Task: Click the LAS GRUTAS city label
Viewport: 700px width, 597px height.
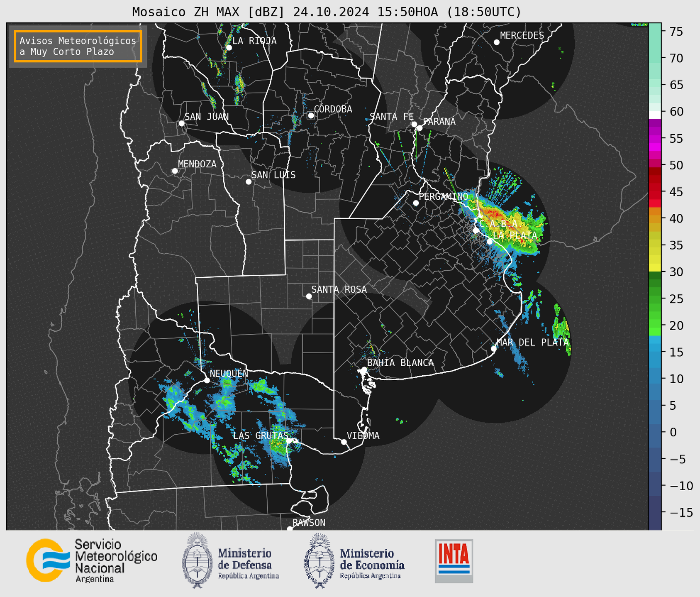Action: [260, 436]
